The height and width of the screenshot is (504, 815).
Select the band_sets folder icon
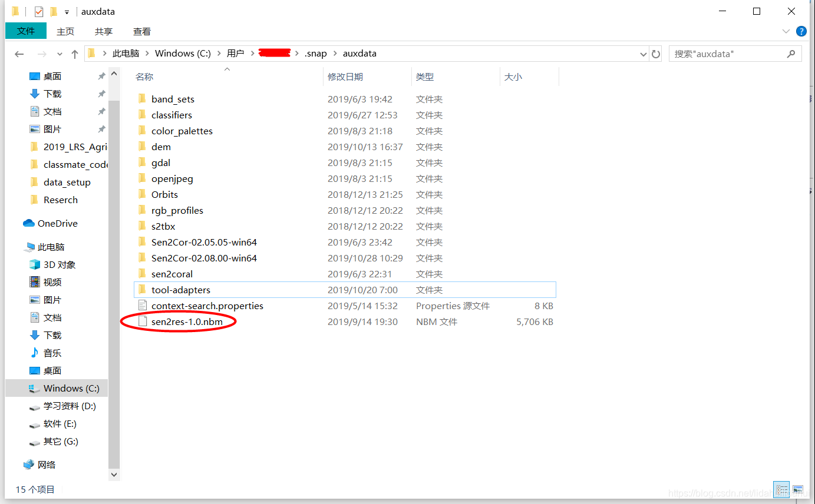[141, 99]
